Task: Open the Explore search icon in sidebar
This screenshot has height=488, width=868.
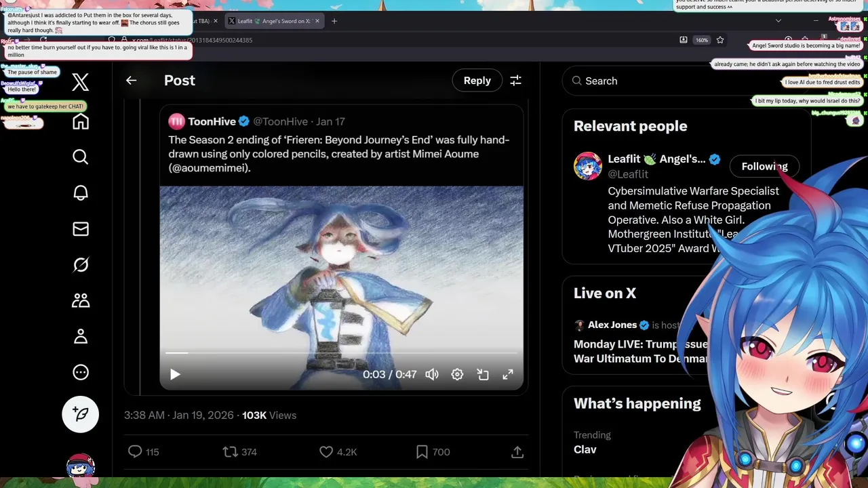Action: point(80,157)
